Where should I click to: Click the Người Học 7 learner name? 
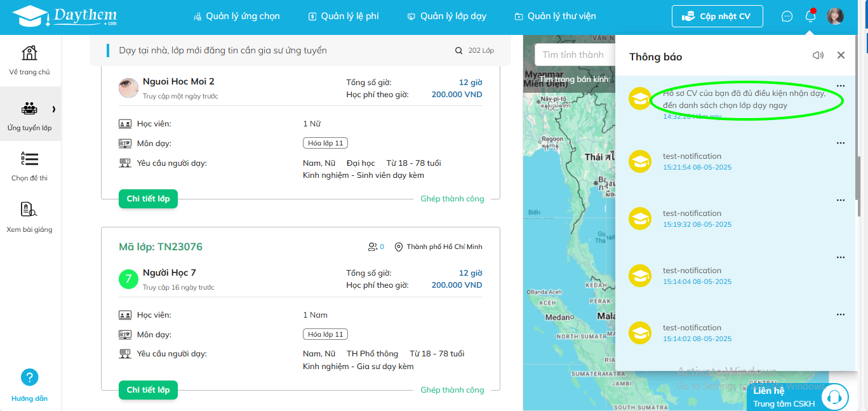170,273
